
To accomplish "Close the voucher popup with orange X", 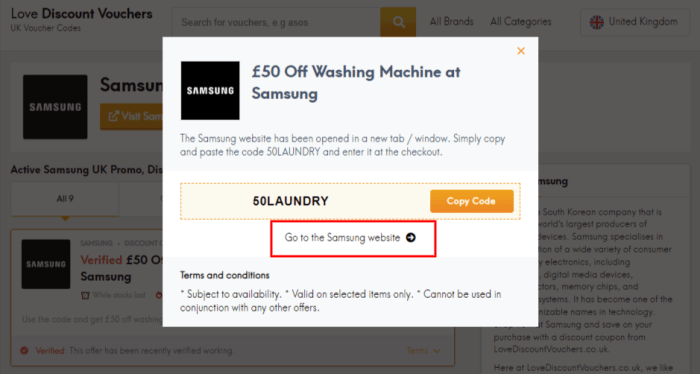I will pyautogui.click(x=521, y=51).
